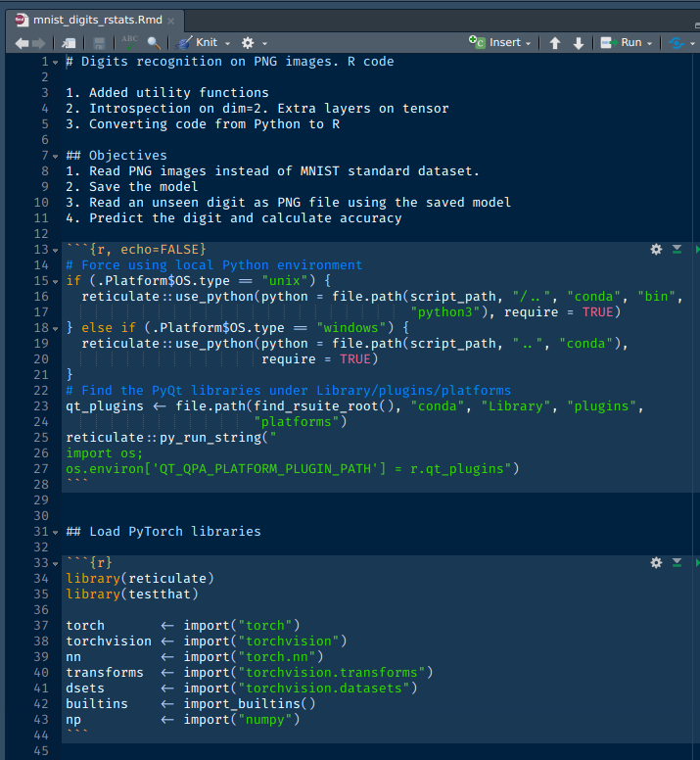The image size is (700, 760).
Task: Knit the R Markdown document
Action: [199, 43]
